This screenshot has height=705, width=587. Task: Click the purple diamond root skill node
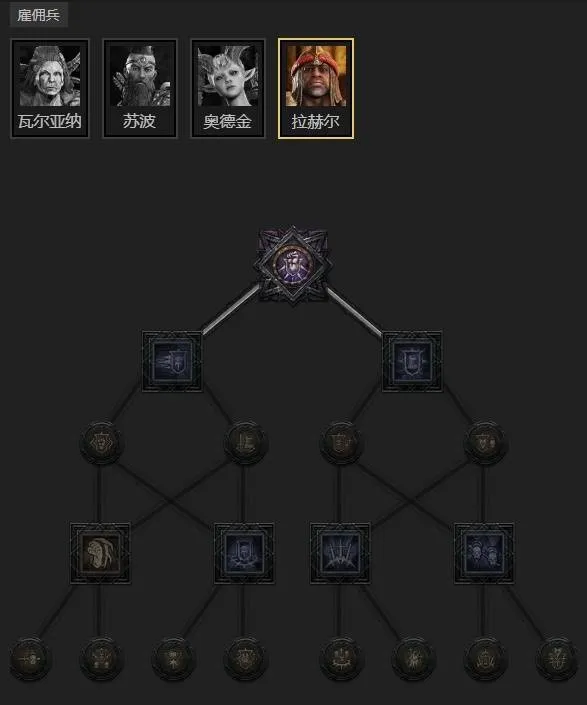tap(293, 265)
